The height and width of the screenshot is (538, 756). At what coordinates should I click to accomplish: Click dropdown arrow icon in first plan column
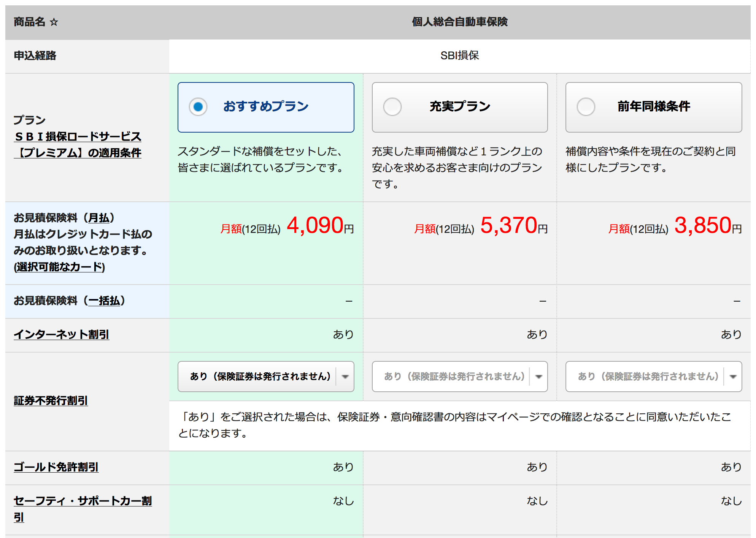pyautogui.click(x=345, y=377)
